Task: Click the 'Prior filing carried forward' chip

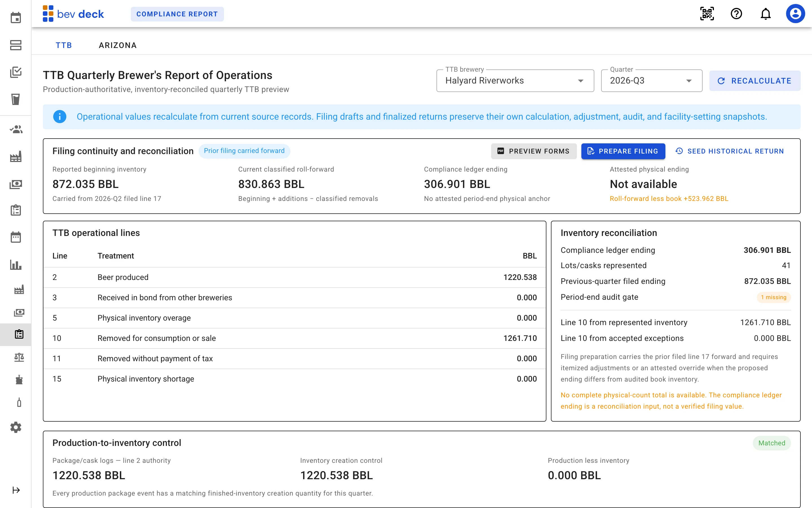Action: click(x=244, y=151)
